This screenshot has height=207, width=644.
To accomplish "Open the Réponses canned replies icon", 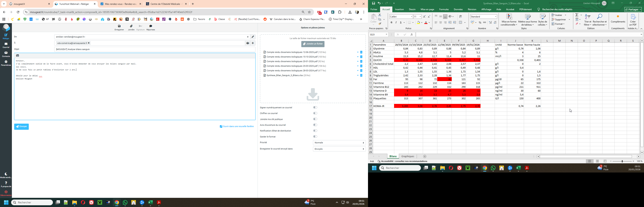I will coord(150,26).
